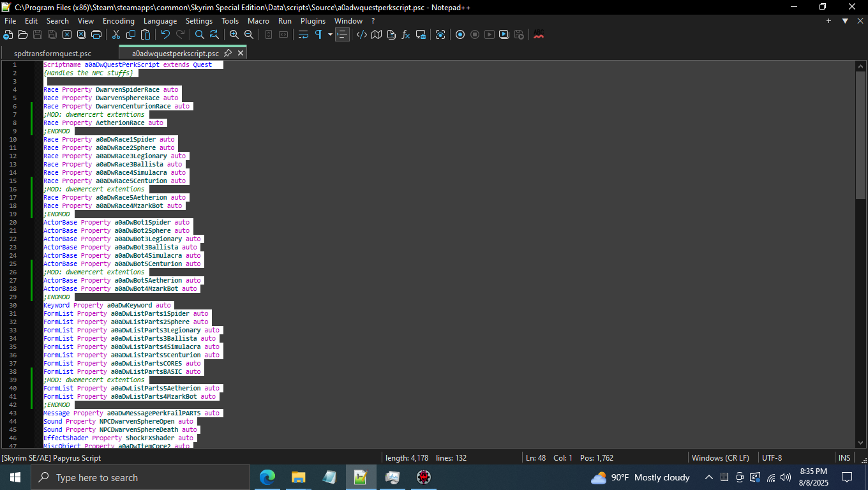The image size is (868, 490).
Task: Open the Replace toolbar icon
Action: click(214, 34)
